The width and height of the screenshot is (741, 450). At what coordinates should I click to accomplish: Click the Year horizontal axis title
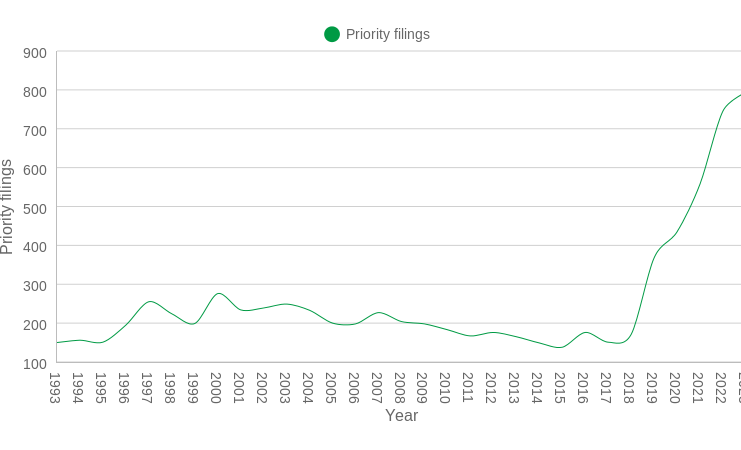[401, 416]
